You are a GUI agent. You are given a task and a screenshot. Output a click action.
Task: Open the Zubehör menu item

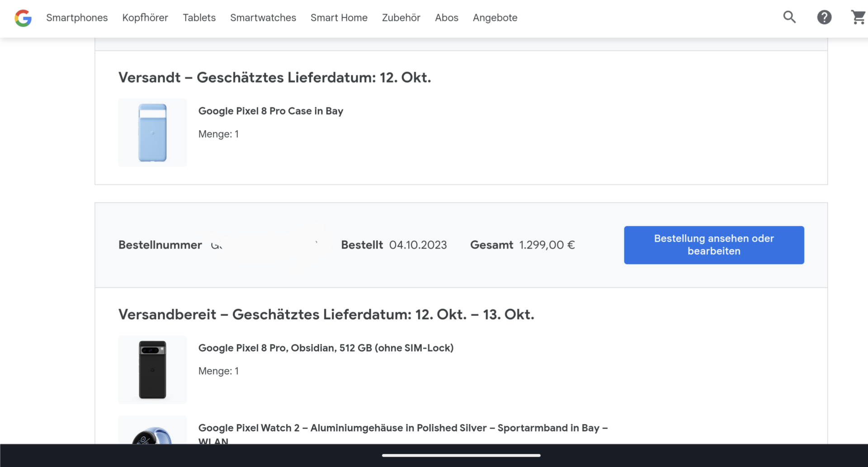(x=401, y=18)
